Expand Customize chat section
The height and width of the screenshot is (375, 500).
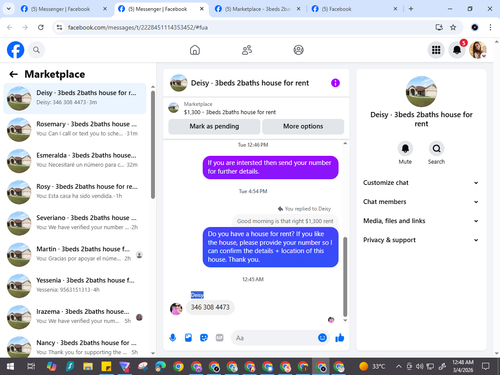tap(421, 183)
